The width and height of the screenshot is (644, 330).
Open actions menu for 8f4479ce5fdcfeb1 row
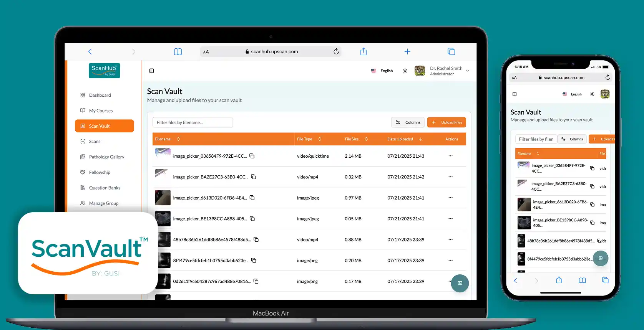tap(450, 261)
